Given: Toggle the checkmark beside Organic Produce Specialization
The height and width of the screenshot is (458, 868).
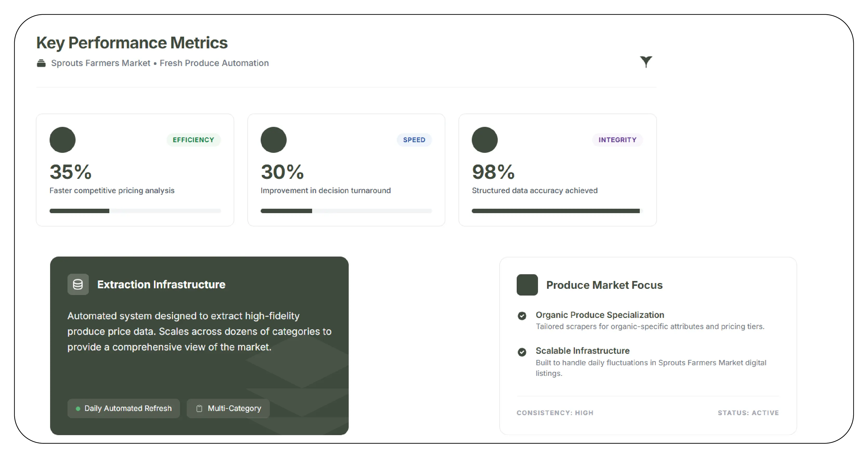Looking at the screenshot, I should (x=522, y=316).
